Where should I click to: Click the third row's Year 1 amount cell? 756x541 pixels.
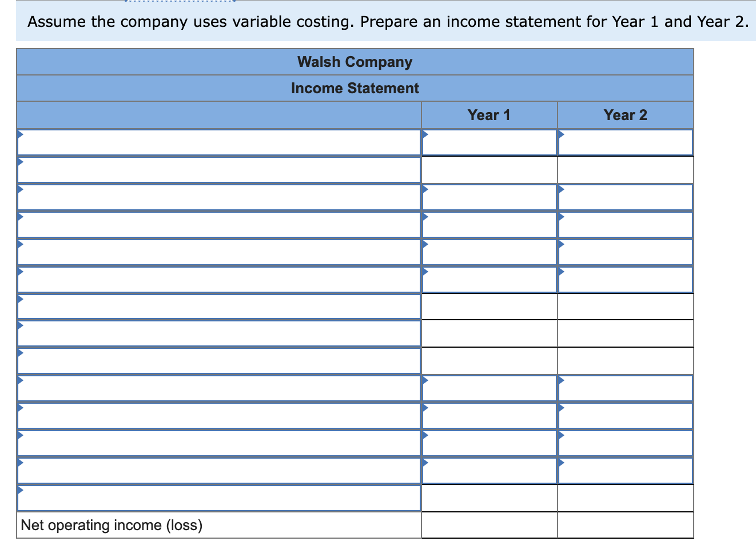pos(490,197)
